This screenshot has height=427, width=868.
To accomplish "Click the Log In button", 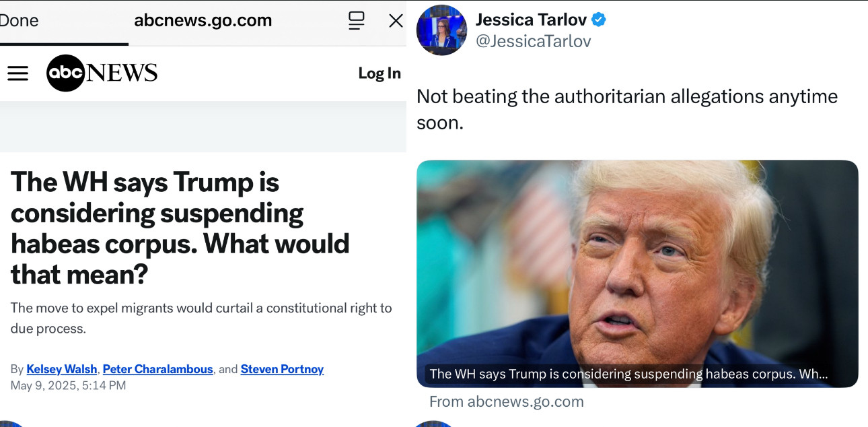I will [x=379, y=73].
